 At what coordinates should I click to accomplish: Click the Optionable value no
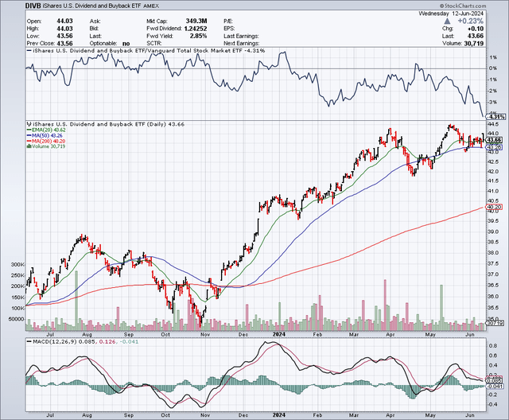tap(126, 44)
